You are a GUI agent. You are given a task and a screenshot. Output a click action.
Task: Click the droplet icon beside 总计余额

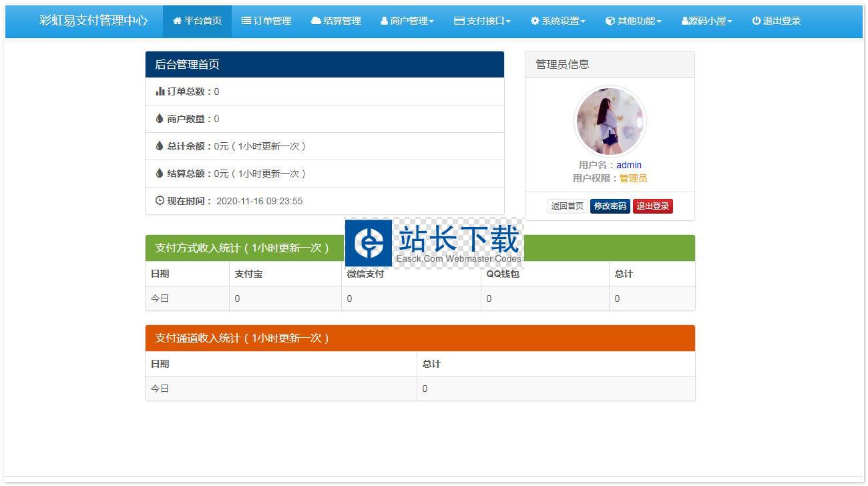click(160, 146)
